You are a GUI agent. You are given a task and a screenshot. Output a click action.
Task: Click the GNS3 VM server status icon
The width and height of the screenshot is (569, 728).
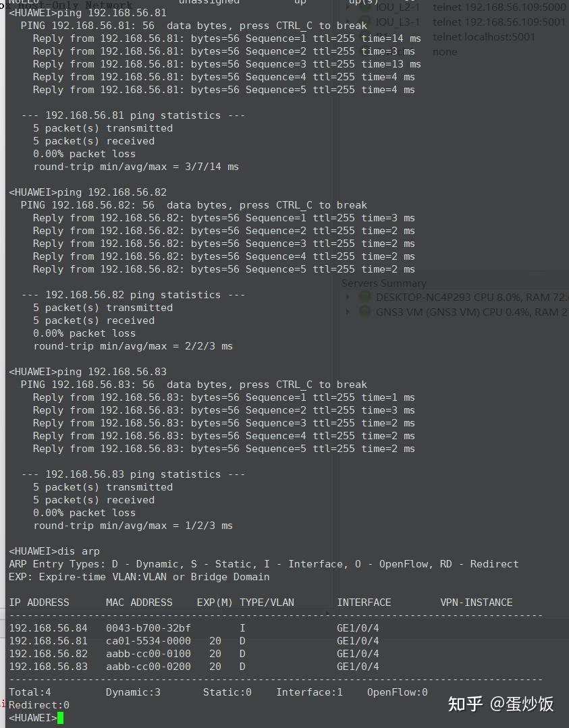(365, 312)
